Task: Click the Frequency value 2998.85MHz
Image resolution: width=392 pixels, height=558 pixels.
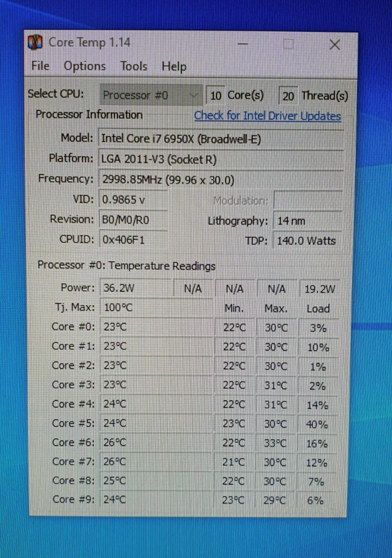Action: click(x=221, y=180)
